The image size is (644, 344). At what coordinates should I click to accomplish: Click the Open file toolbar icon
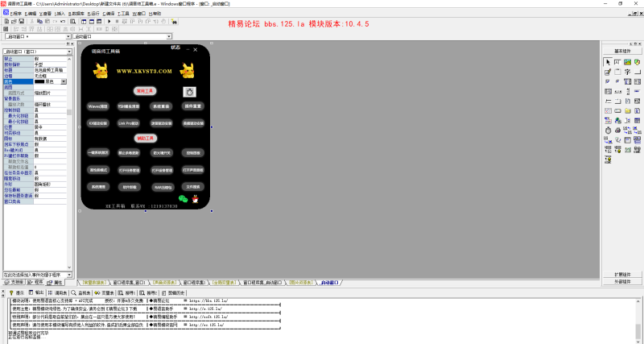(x=14, y=22)
